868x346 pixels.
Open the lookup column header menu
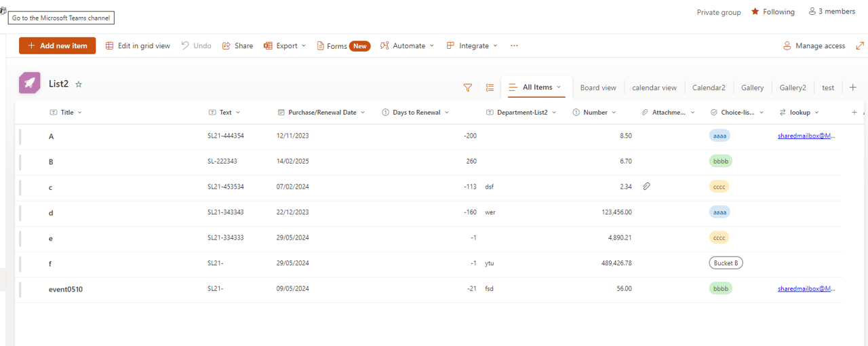point(800,113)
